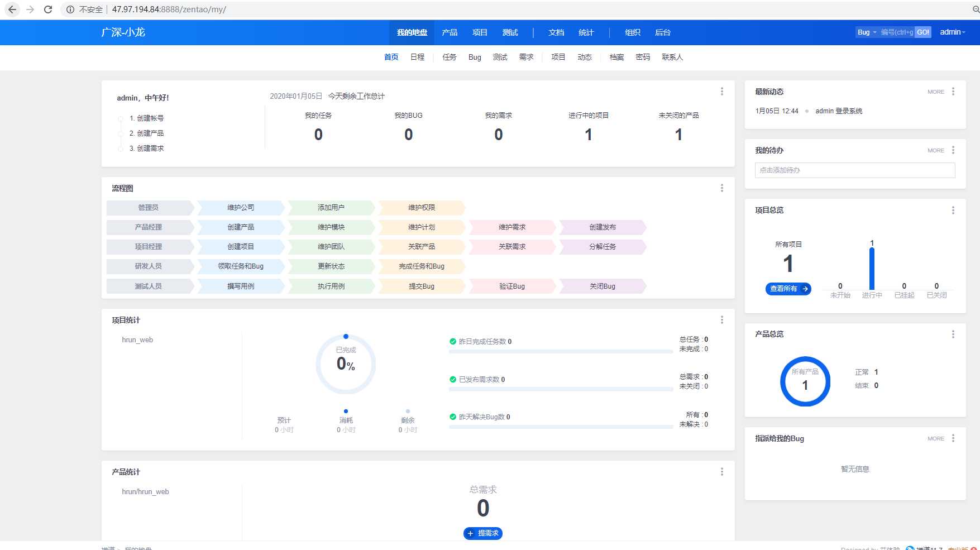Click the 所有产品 ring chart

[805, 381]
